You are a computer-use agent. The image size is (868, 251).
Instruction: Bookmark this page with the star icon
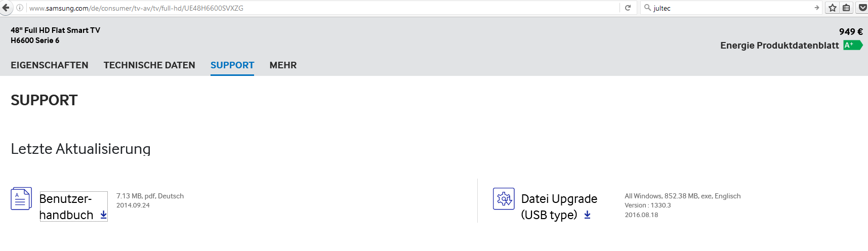tap(833, 8)
